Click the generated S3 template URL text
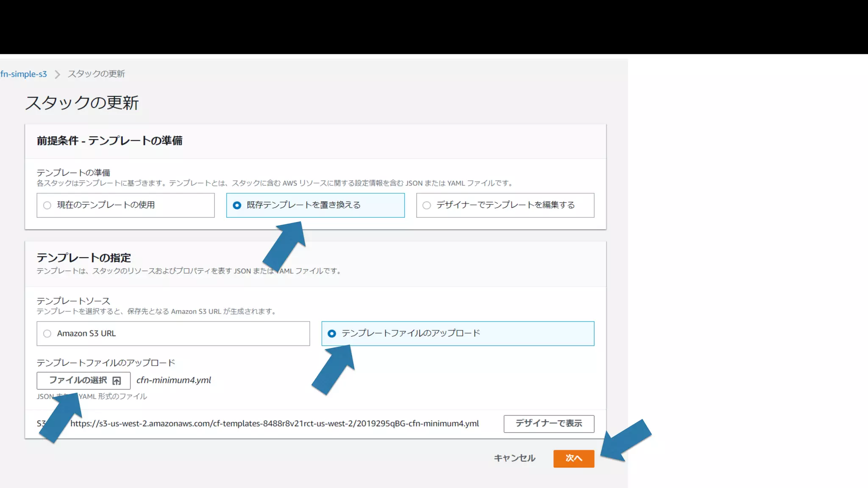Viewport: 868px width, 488px height. [274, 424]
